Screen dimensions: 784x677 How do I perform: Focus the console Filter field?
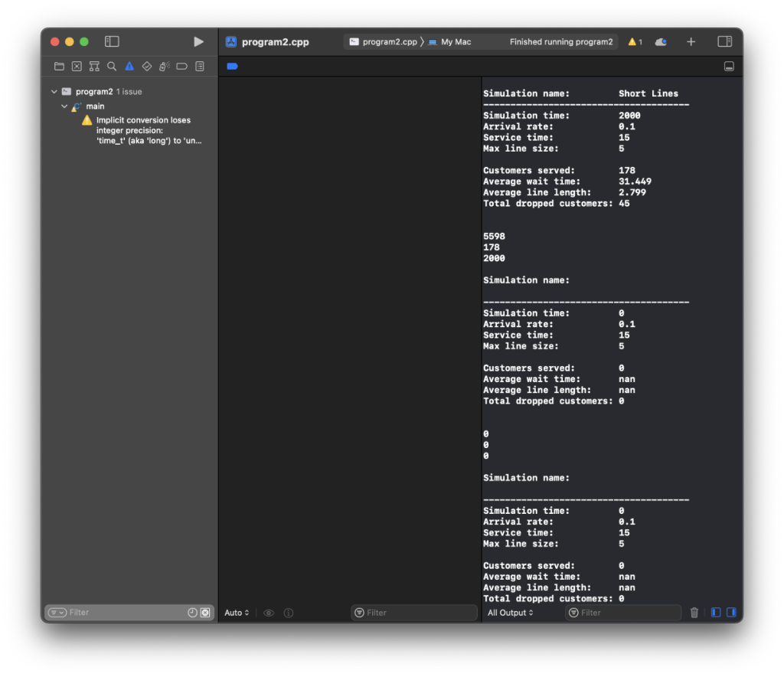(623, 613)
